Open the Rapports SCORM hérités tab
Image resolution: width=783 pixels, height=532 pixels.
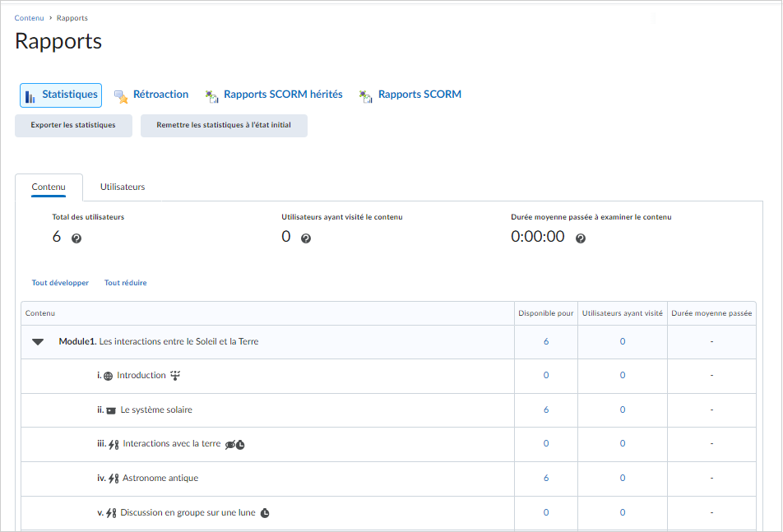[x=274, y=95]
